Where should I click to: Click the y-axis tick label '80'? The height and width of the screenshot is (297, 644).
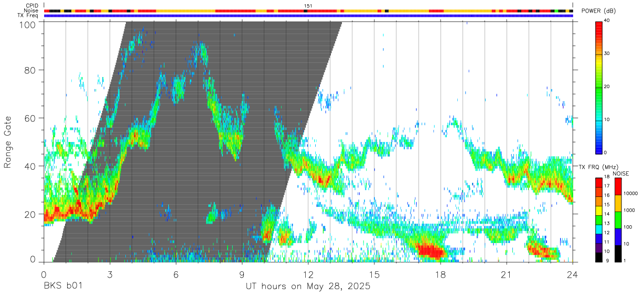(31, 70)
